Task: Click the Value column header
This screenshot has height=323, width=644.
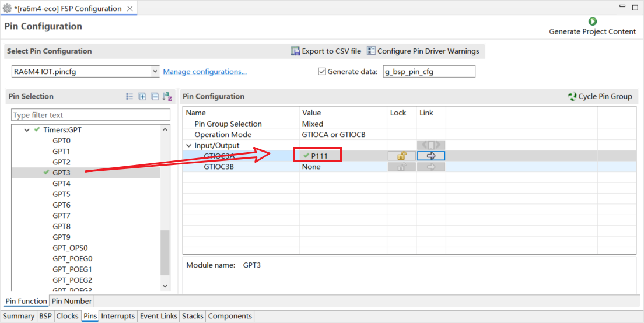Action: point(311,113)
